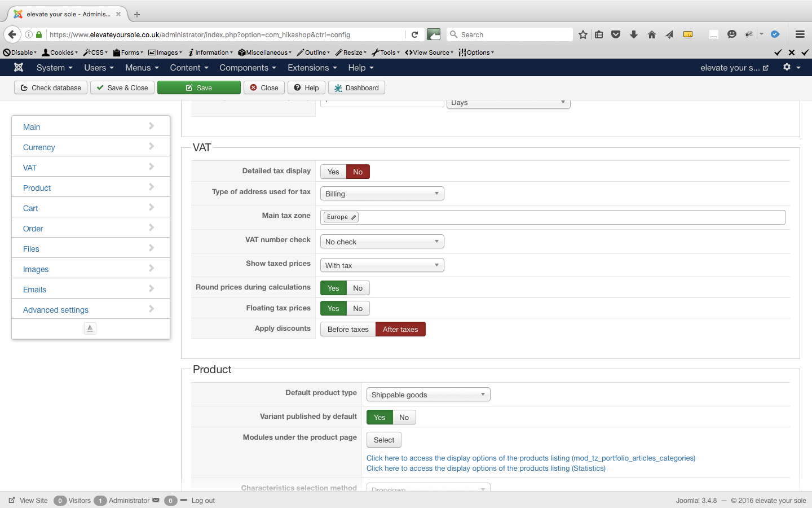Bookmark this page with the star icon
This screenshot has height=508, width=812.
583,34
